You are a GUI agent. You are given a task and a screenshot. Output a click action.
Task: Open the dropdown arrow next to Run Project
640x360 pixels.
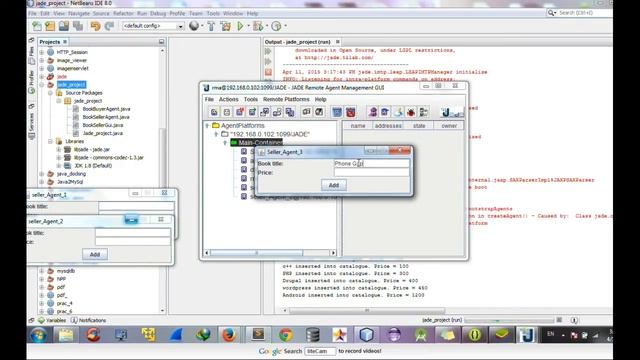click(248, 26)
